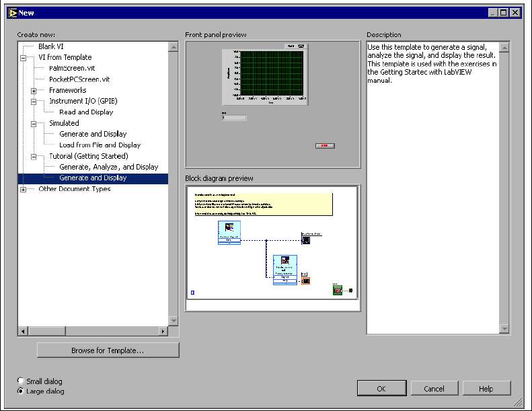
Task: Click the green stop terminal in diagram preview
Action: click(x=338, y=291)
